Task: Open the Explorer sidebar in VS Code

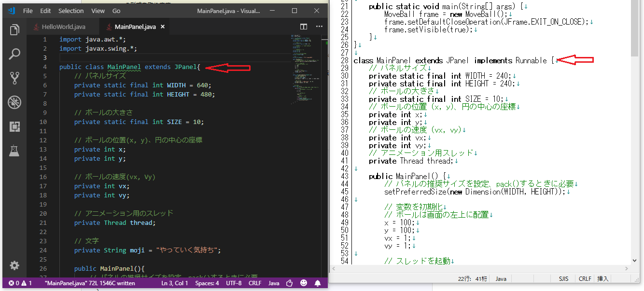Action: pos(14,29)
